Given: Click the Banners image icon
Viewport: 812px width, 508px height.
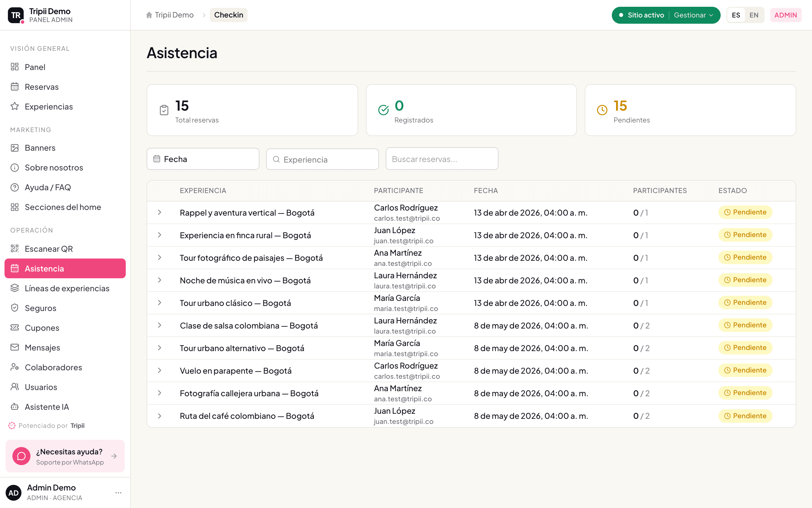Looking at the screenshot, I should pos(15,148).
